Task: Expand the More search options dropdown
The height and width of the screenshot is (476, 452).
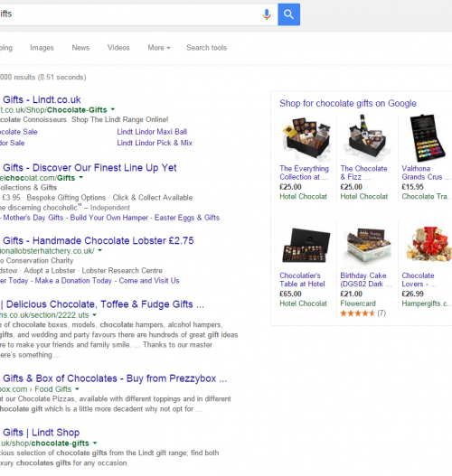Action: (x=159, y=48)
